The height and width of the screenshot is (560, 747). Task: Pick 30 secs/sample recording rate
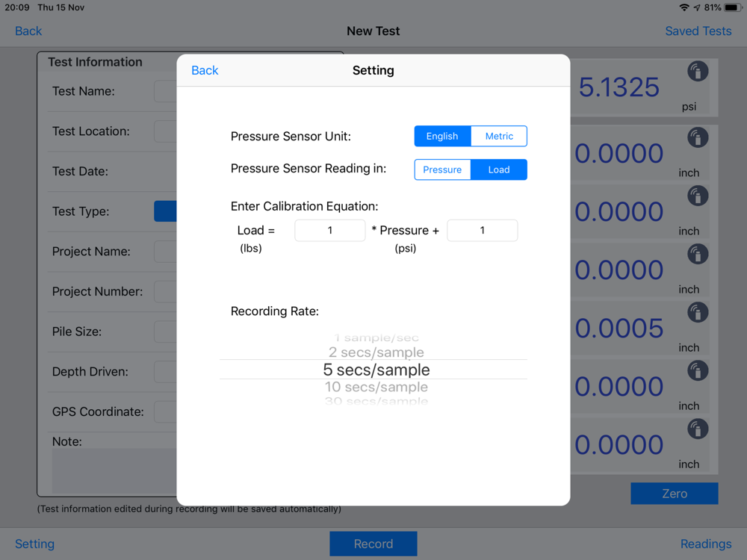[x=376, y=401]
